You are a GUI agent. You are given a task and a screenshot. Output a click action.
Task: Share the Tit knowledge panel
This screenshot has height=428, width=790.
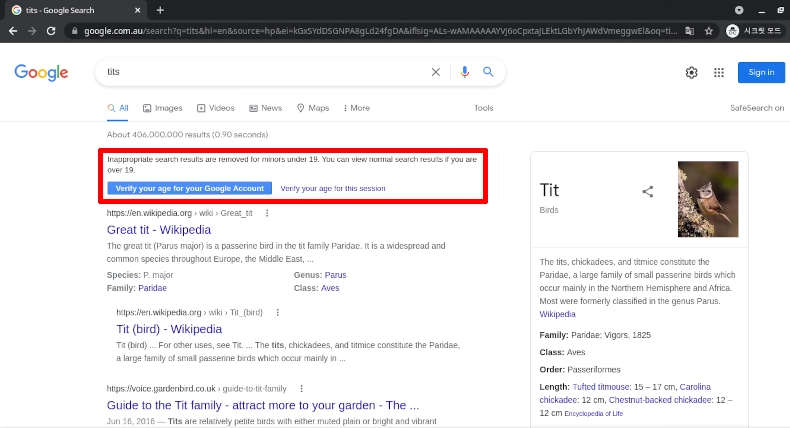(647, 192)
